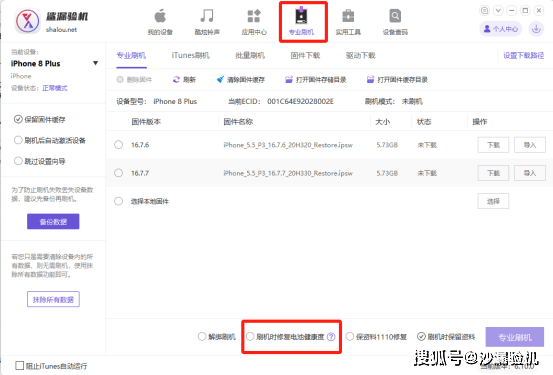Click 导入 for firmware 16.7.6
This screenshot has width=553, height=375.
530,145
